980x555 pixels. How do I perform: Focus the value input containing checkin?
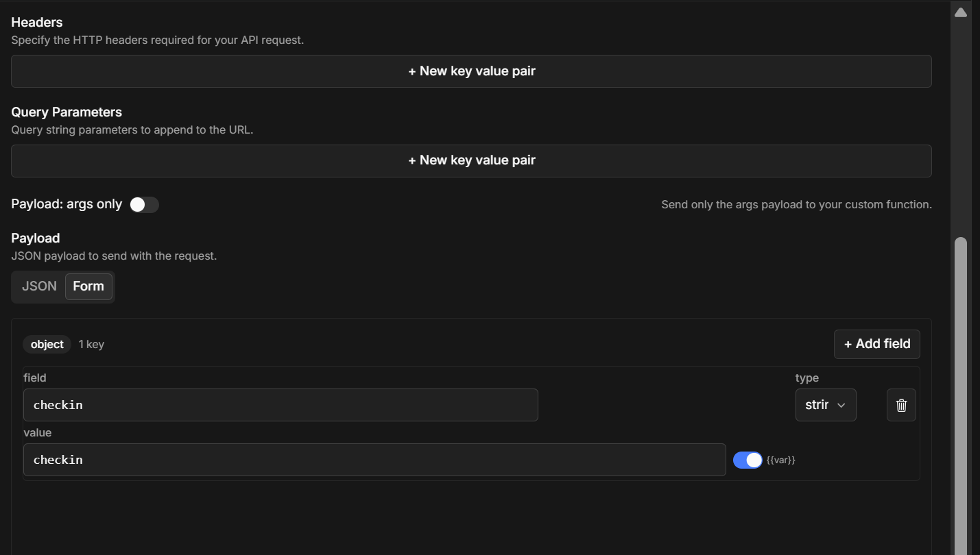(x=374, y=460)
